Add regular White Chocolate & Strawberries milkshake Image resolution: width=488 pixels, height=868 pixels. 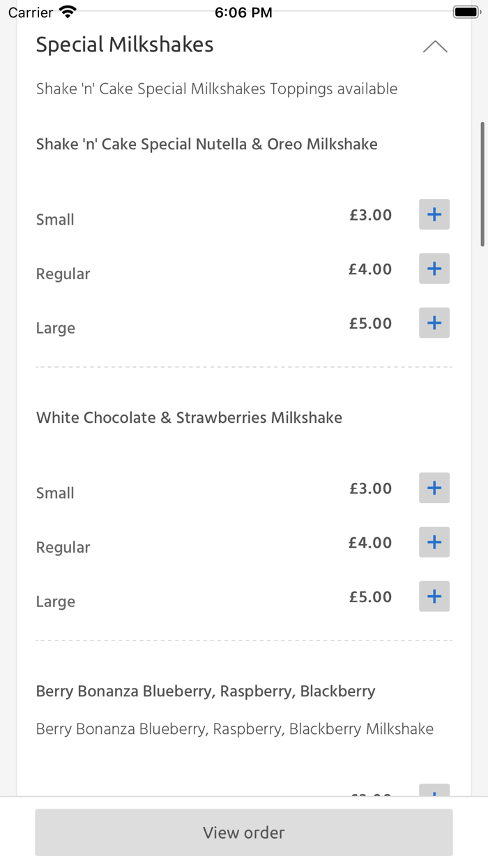pos(434,542)
